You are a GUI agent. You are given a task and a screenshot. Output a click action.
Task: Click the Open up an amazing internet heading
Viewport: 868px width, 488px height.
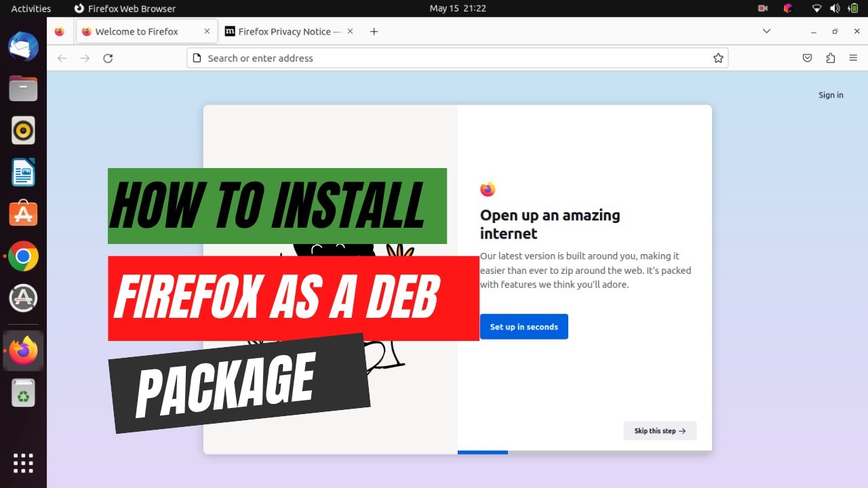pyautogui.click(x=550, y=224)
